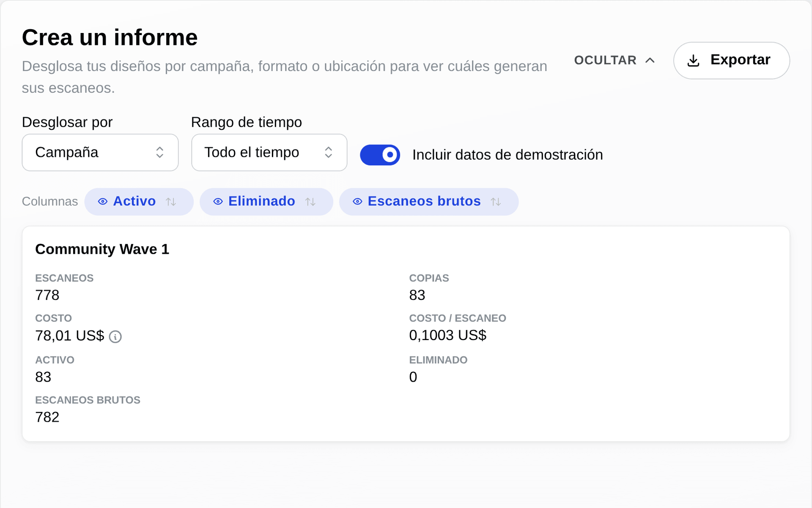
Task: Select the Eliminado column chip label
Action: click(x=262, y=201)
